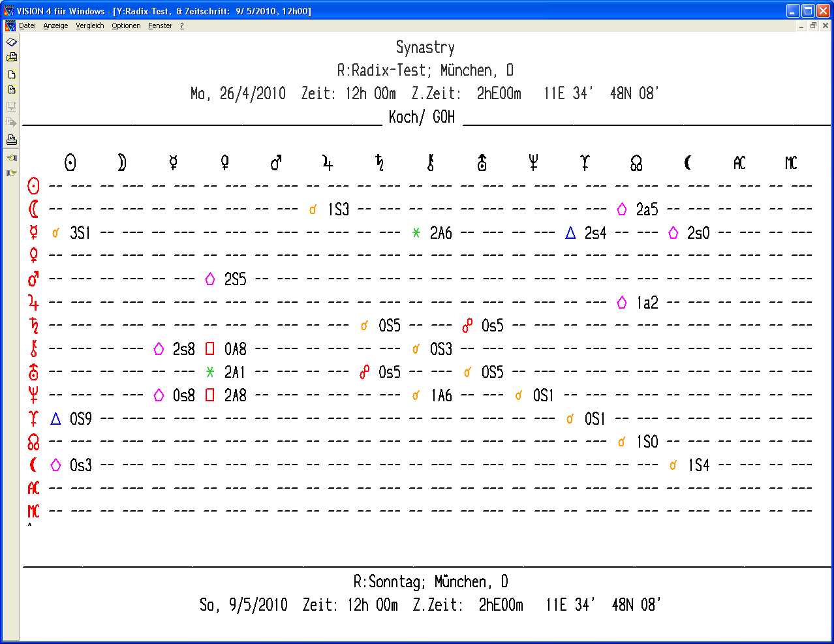Click the printer icon in left toolbar
834x644 pixels.
11,140
